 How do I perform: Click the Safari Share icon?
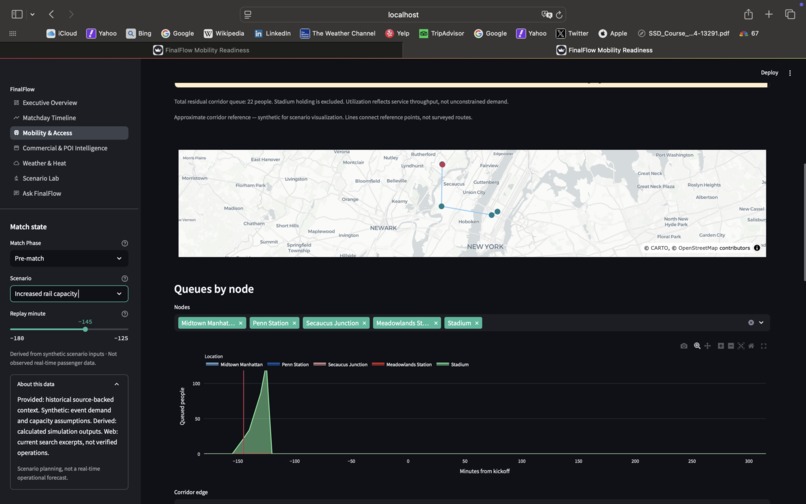coord(748,14)
